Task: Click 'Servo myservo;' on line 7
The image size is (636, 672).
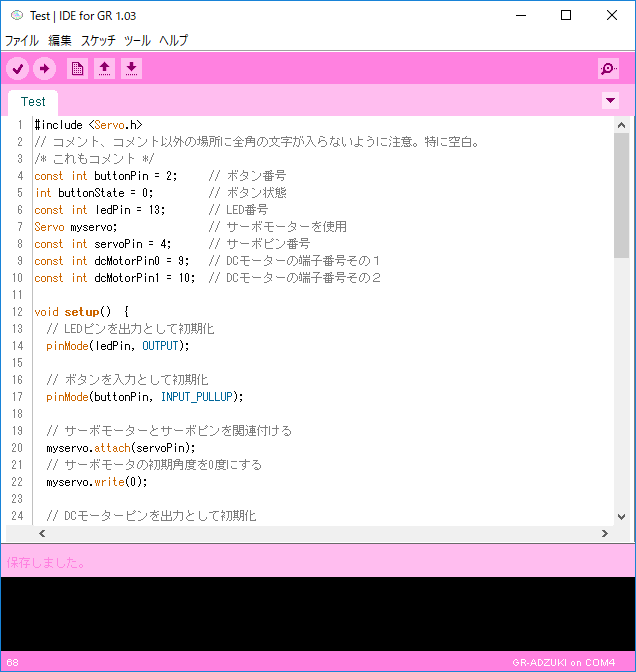Action: pos(75,227)
